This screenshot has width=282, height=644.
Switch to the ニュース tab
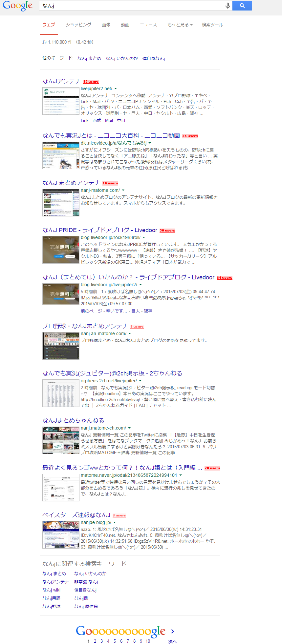[148, 25]
